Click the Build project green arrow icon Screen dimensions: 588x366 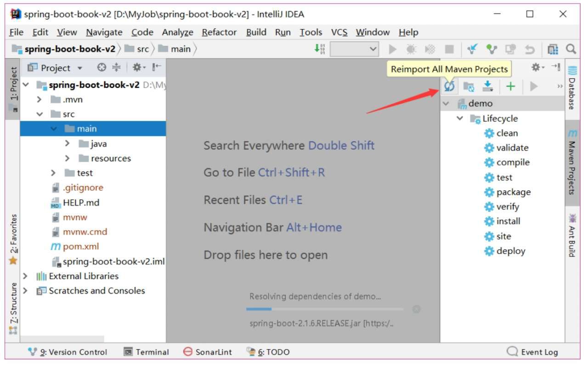pyautogui.click(x=319, y=49)
